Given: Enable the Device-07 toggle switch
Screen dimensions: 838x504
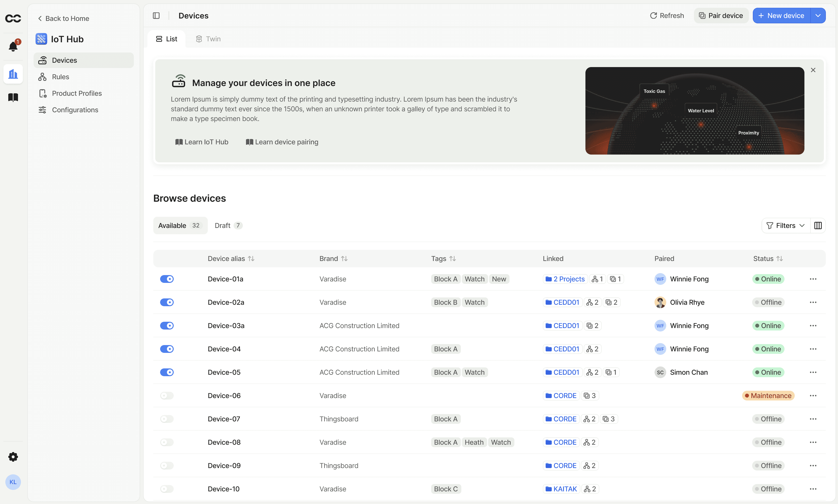Looking at the screenshot, I should [167, 419].
